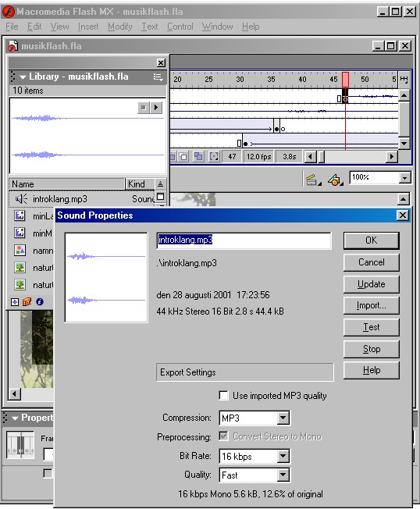
Task: Open item Properties via the blue info icon
Action: [40, 302]
